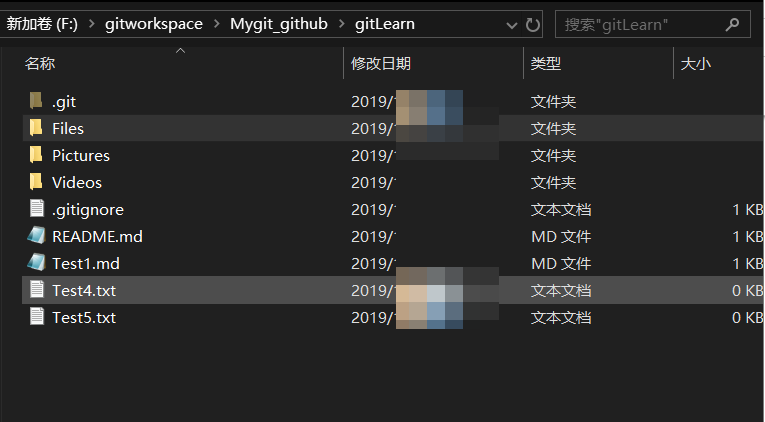Click the Files folder icon
This screenshot has height=422, width=765.
pos(36,128)
